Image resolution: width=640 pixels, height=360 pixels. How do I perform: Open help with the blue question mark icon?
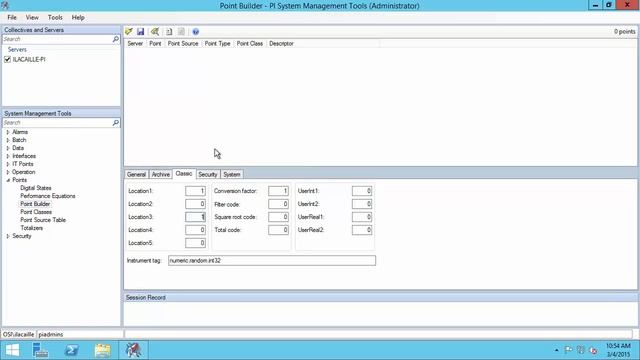point(196,31)
